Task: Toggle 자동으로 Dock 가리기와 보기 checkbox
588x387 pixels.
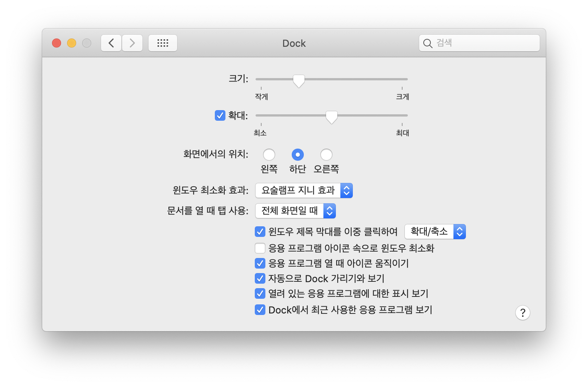Action: pos(260,278)
